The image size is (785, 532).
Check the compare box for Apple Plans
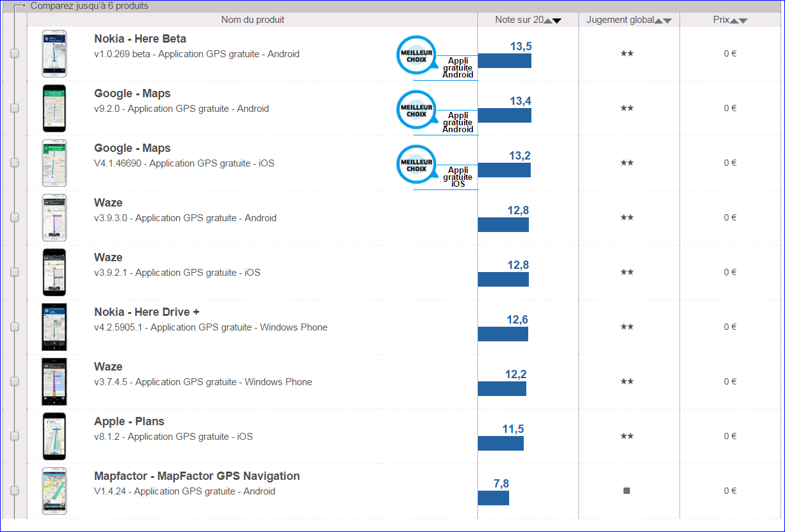[x=15, y=437]
